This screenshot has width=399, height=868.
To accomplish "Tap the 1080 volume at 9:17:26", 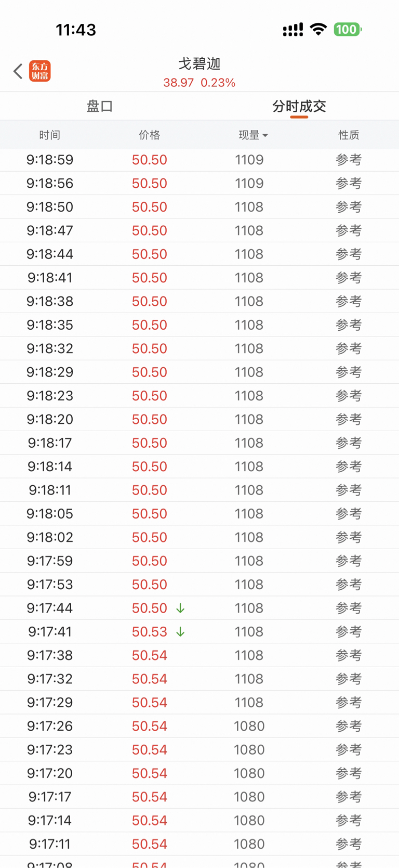I will click(x=249, y=726).
